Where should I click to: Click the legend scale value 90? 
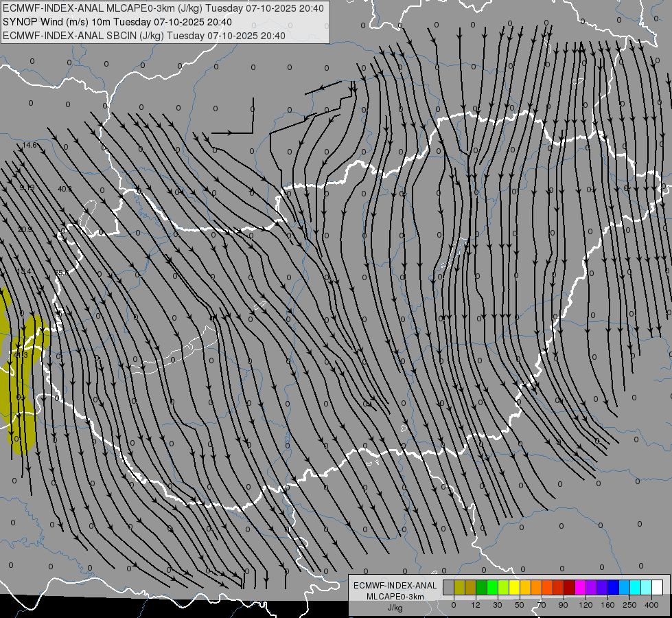pos(563,605)
